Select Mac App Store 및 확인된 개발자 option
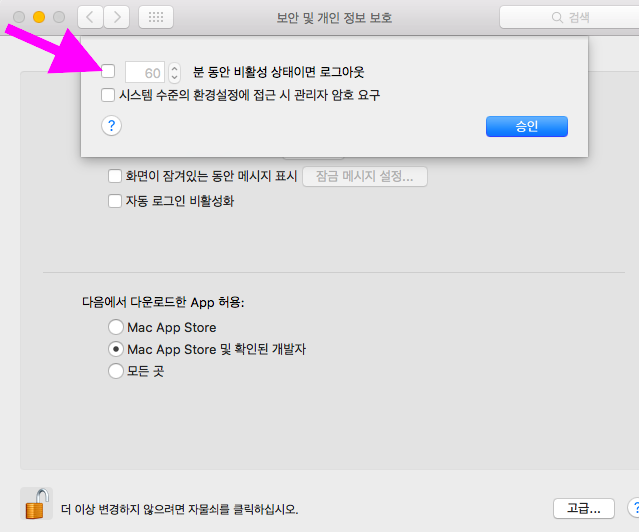The width and height of the screenshot is (639, 532). (x=116, y=349)
